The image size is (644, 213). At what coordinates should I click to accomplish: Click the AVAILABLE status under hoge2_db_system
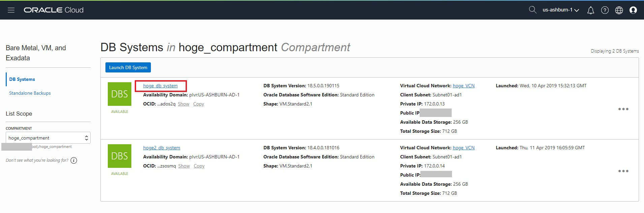120,174
